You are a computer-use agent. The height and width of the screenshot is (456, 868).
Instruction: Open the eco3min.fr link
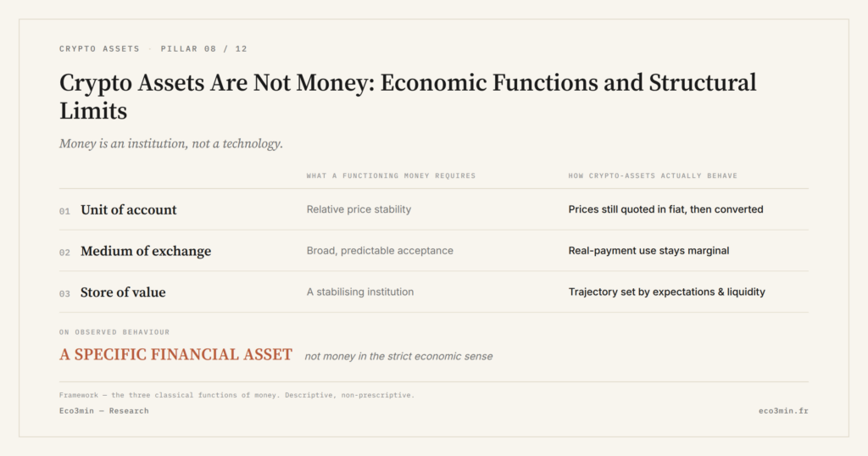tap(783, 410)
